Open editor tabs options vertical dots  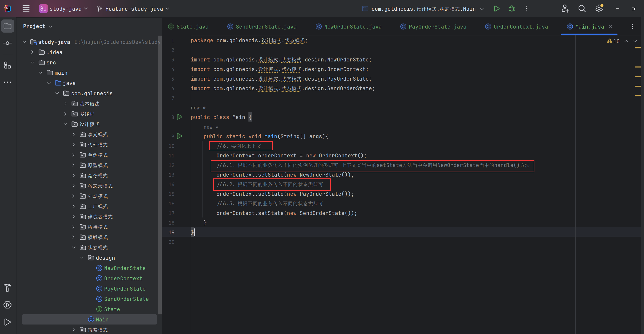click(x=632, y=27)
